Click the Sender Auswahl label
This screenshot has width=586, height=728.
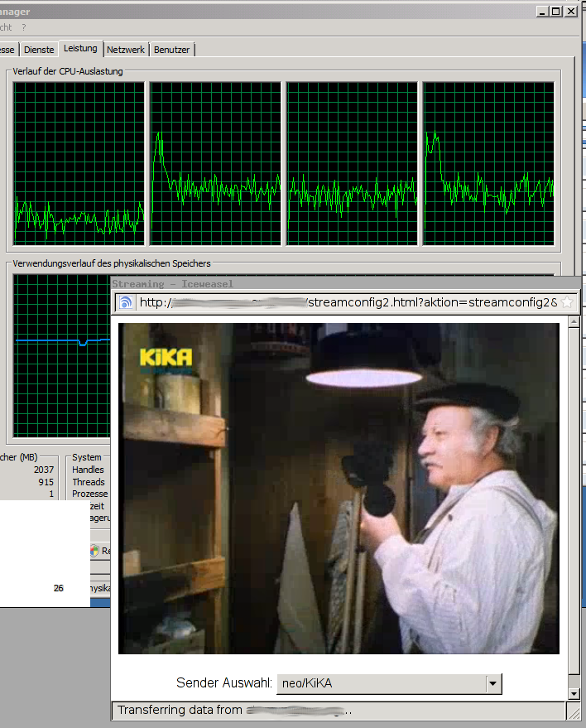click(223, 683)
